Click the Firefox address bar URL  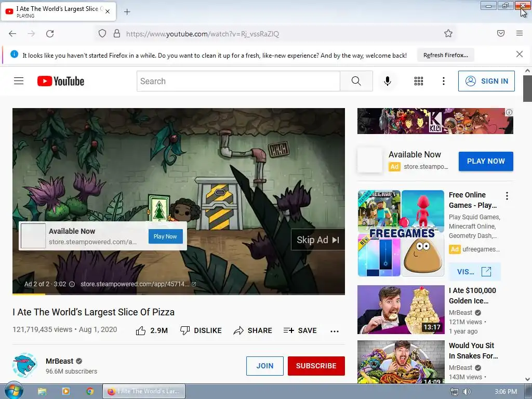coord(203,34)
